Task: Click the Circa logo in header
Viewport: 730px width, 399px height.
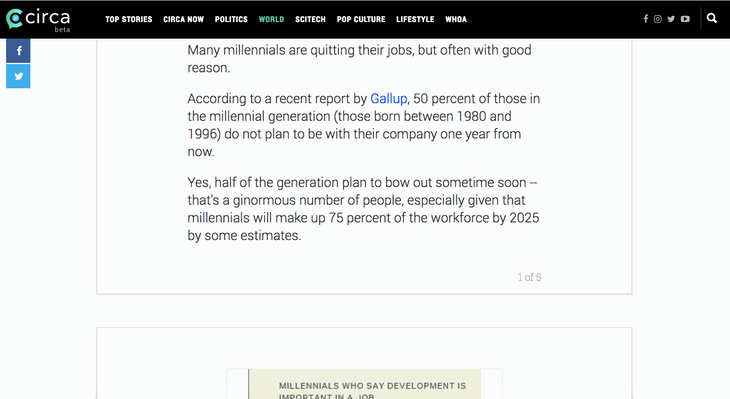Action: (38, 19)
